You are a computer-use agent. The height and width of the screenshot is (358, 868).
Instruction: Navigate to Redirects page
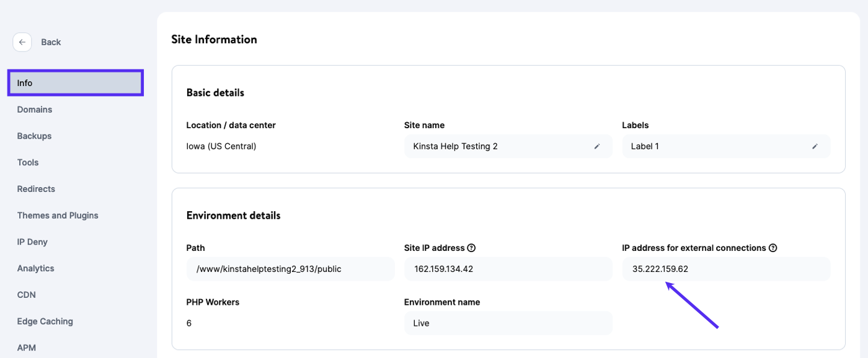36,189
